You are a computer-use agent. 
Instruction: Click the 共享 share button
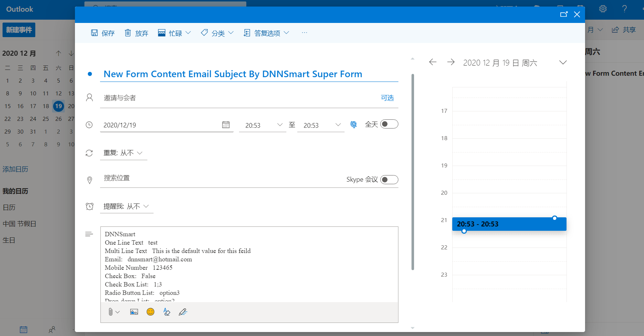[x=624, y=30]
